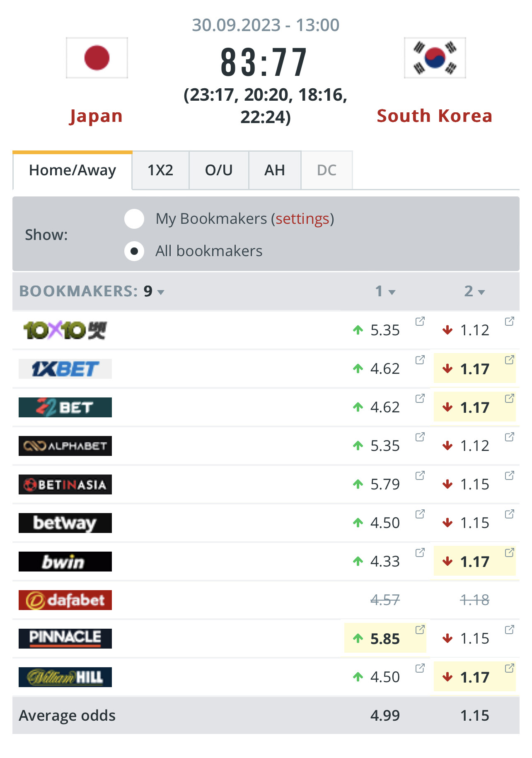This screenshot has width=532, height=758.
Task: Open external link for Pinnacle home odds
Action: tap(420, 630)
